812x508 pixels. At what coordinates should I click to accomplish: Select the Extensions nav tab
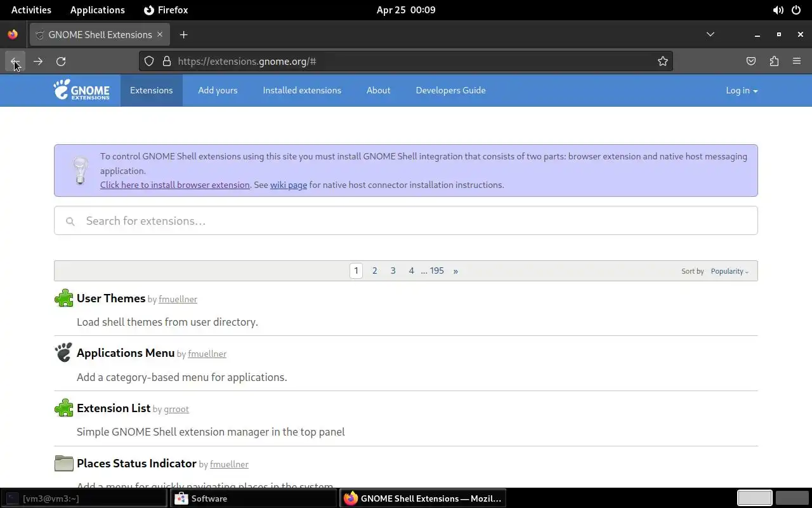click(151, 90)
